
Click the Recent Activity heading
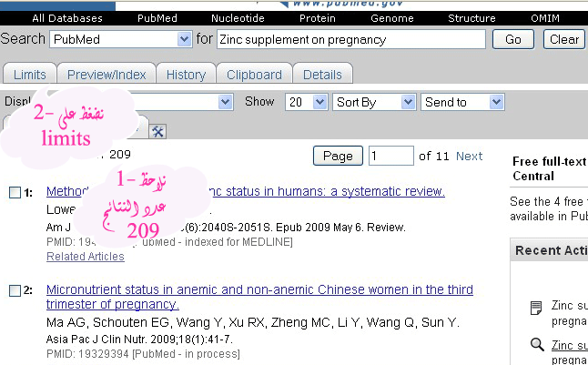click(x=552, y=250)
